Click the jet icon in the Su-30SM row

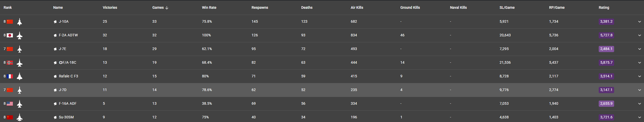tap(19, 117)
